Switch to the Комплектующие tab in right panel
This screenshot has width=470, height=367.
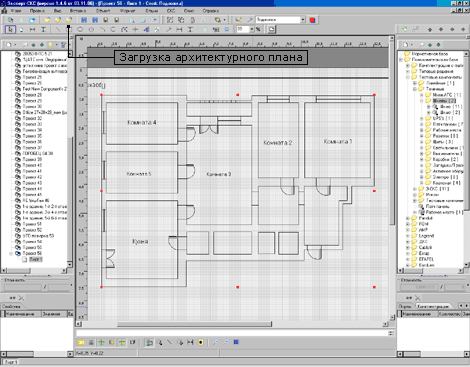(433, 306)
